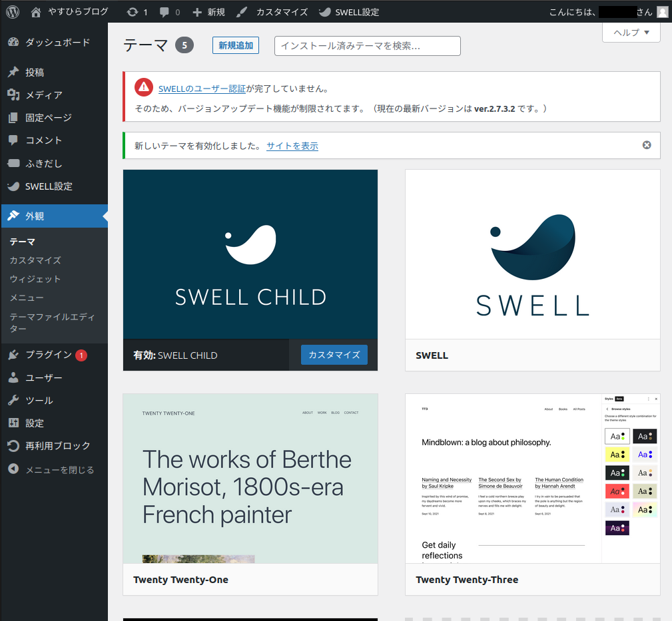
Task: Click SWELL設定 in admin bar
Action: 357,12
